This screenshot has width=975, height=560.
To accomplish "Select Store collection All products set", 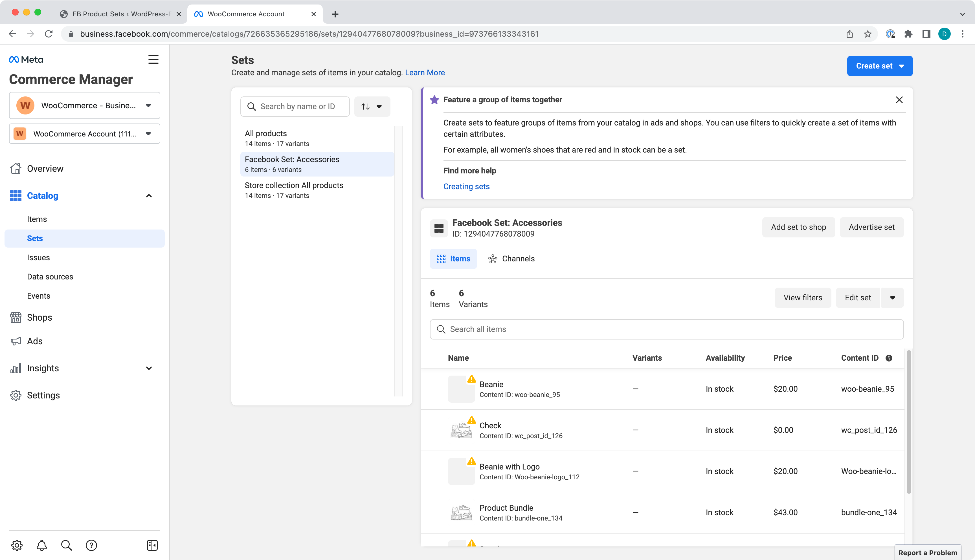I will (x=317, y=190).
